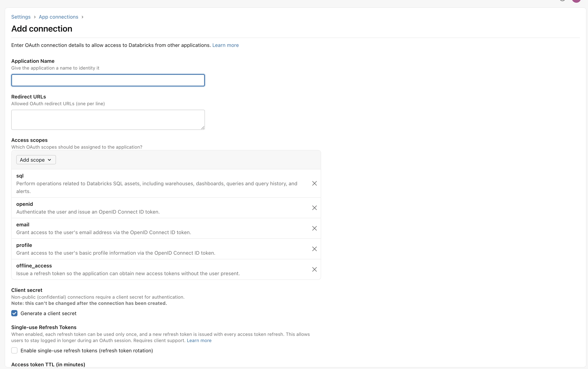
Task: Click the 'Access scopes' section label
Action: pos(29,140)
